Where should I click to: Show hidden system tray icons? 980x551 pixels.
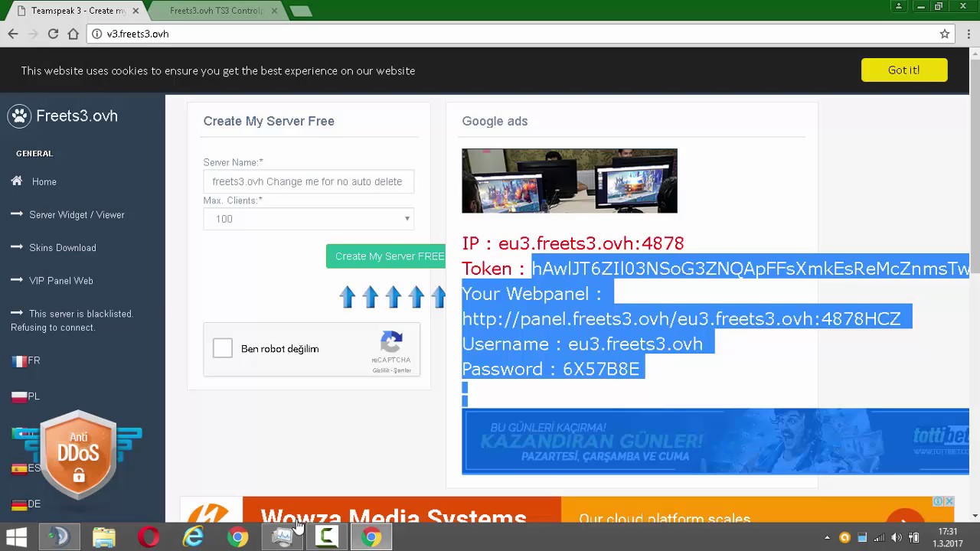(827, 537)
